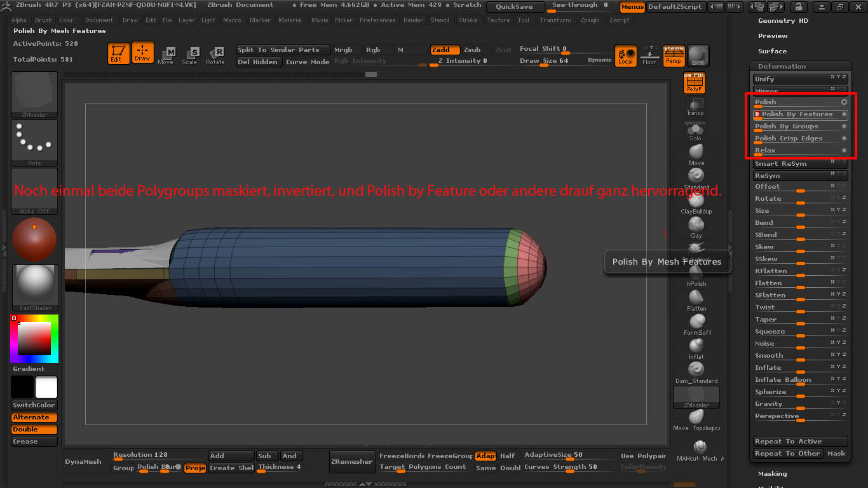Toggle PolyF wireframe display
Viewport: 868px width, 488px height.
pos(695,83)
